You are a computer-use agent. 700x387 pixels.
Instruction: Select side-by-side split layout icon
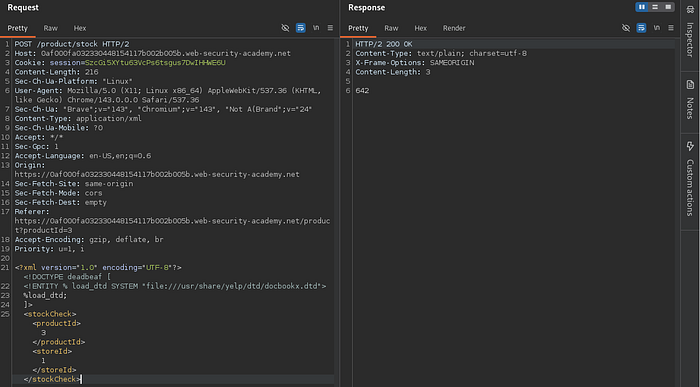pyautogui.click(x=642, y=7)
